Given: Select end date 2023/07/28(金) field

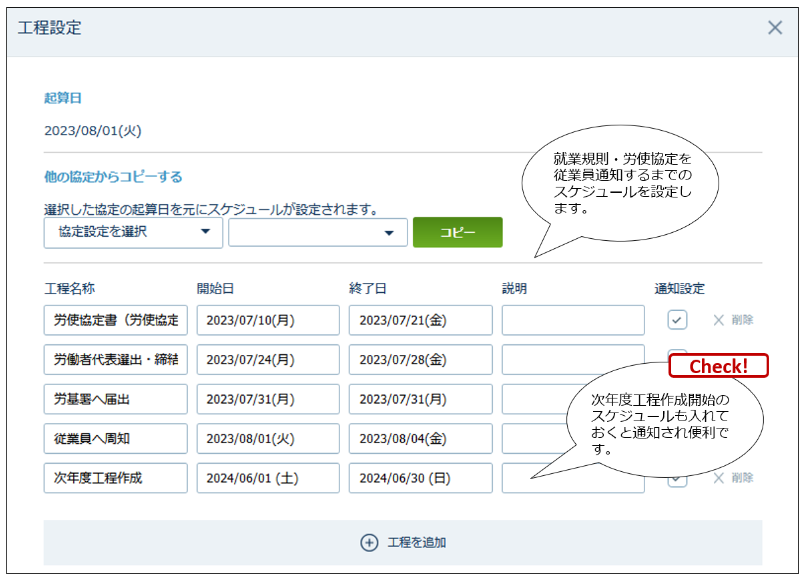Looking at the screenshot, I should pyautogui.click(x=420, y=359).
